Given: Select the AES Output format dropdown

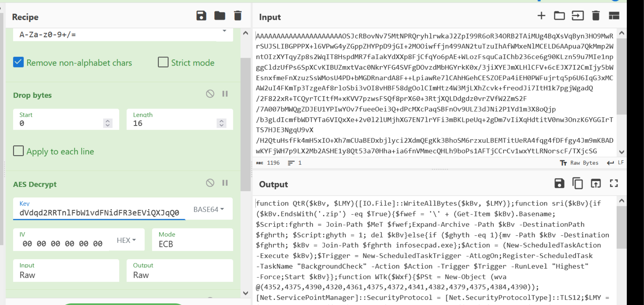Looking at the screenshot, I should (x=180, y=271).
